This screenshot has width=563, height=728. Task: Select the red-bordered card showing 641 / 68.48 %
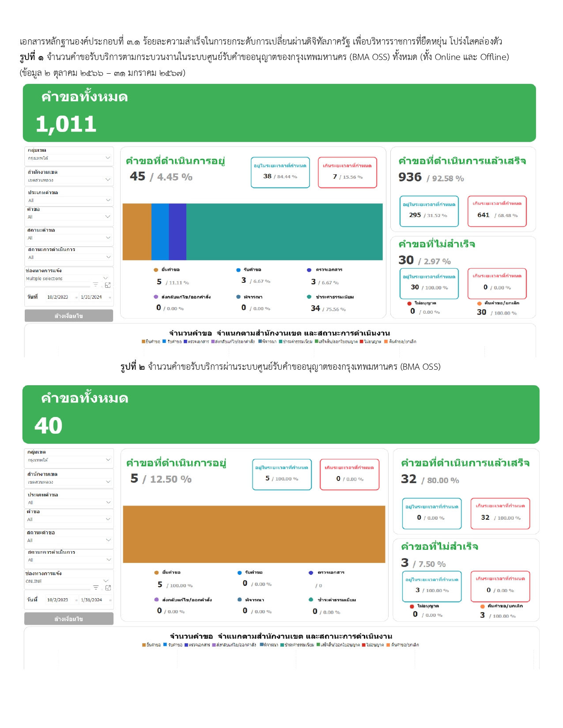click(497, 211)
